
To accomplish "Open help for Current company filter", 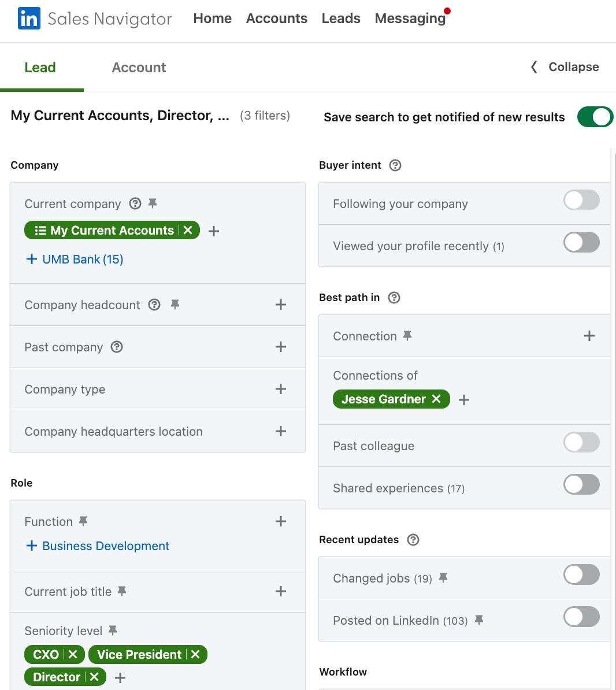I will point(135,203).
